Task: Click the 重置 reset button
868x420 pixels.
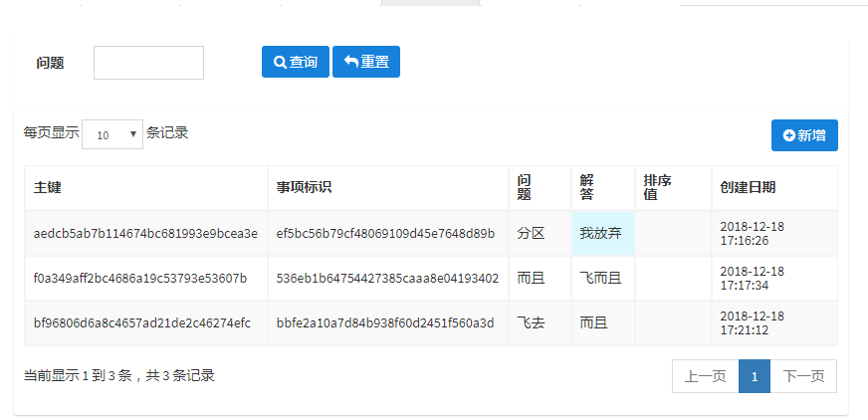Action: [x=366, y=62]
